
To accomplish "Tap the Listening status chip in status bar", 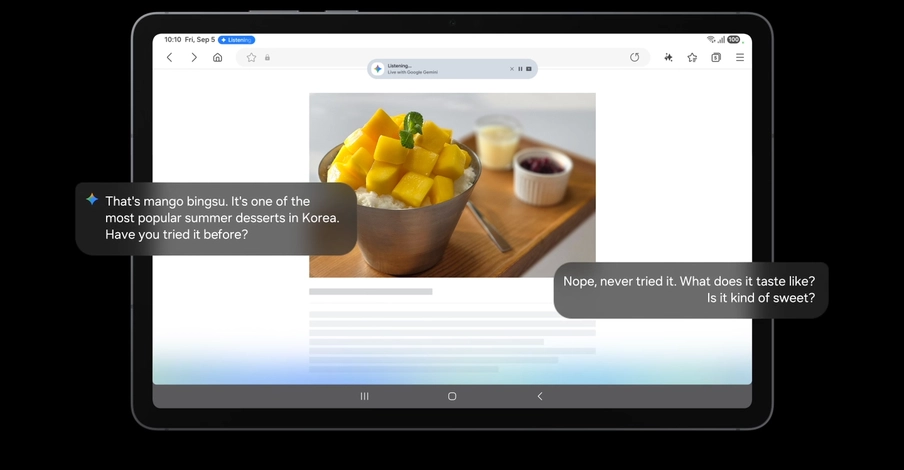I will [x=237, y=40].
